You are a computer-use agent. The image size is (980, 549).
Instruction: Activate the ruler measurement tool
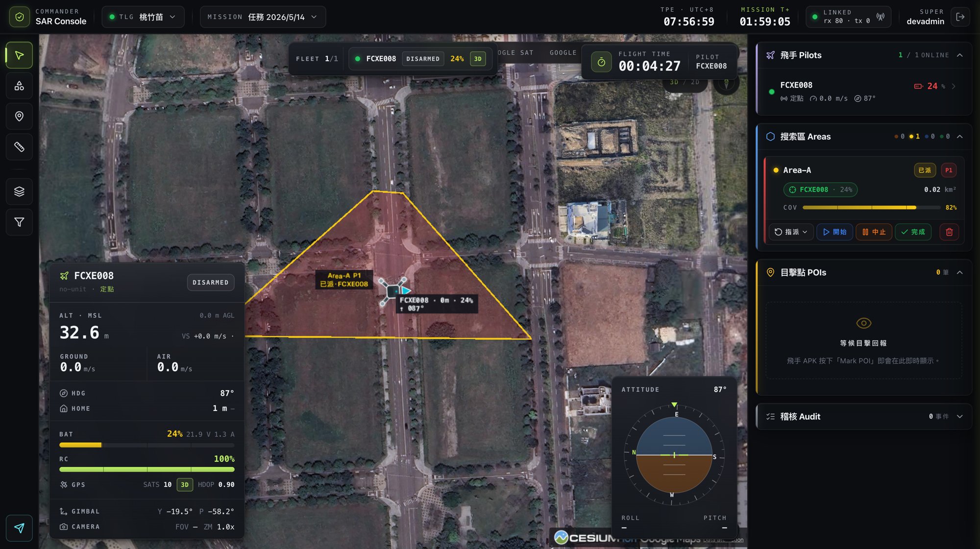[x=19, y=147]
